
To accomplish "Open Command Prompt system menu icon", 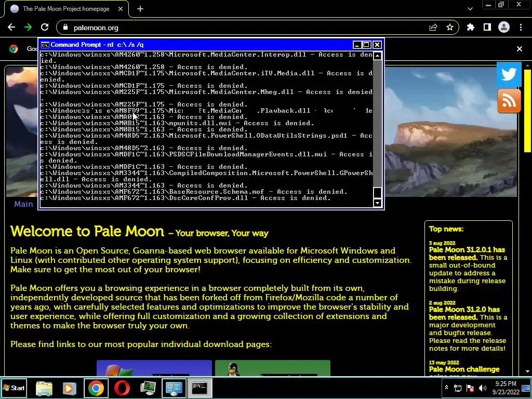I will click(x=45, y=45).
